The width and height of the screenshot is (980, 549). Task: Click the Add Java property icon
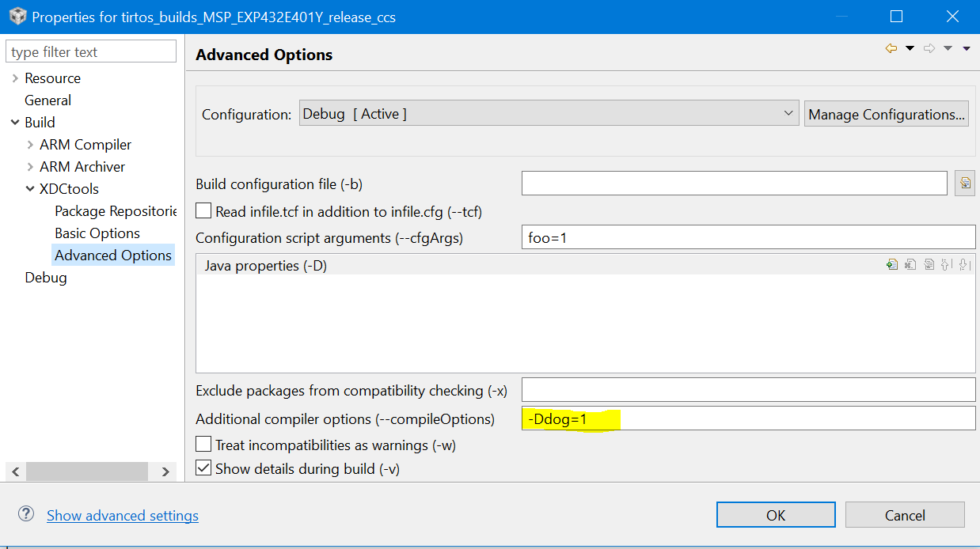point(892,266)
